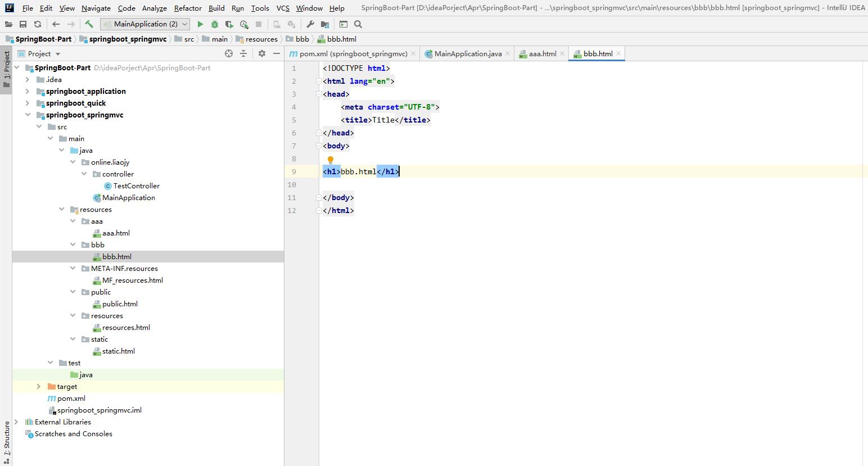Viewport: 868px width, 466px height.
Task: Close the aaa.html tab
Action: click(x=562, y=53)
